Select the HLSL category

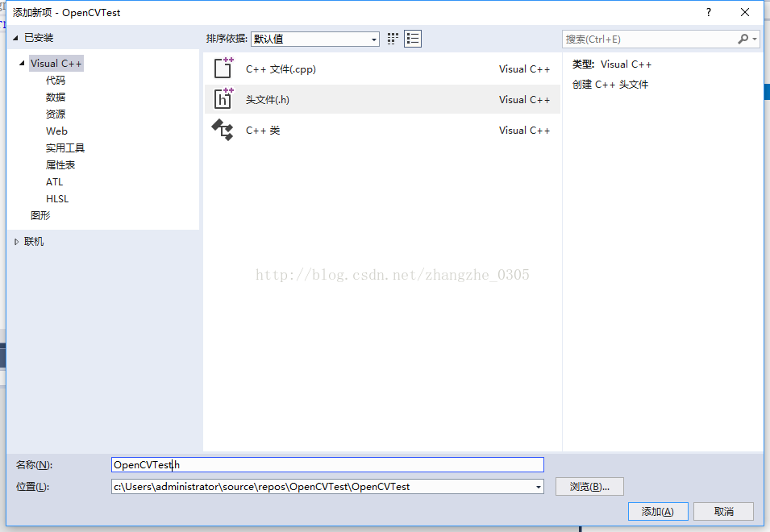point(57,199)
